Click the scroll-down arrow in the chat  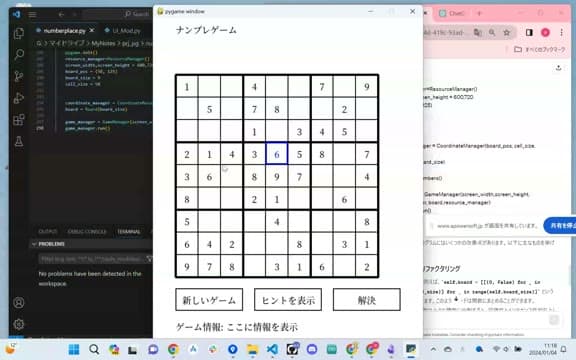456,299
